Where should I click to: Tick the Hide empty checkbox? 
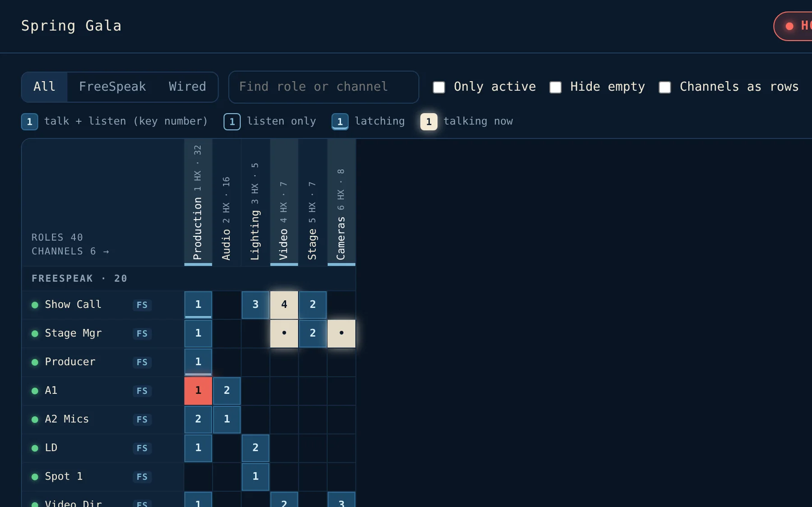[555, 87]
